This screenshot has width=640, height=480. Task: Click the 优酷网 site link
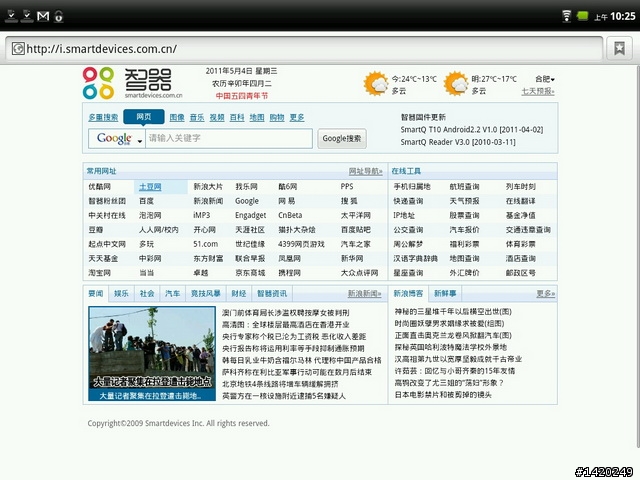[100, 187]
